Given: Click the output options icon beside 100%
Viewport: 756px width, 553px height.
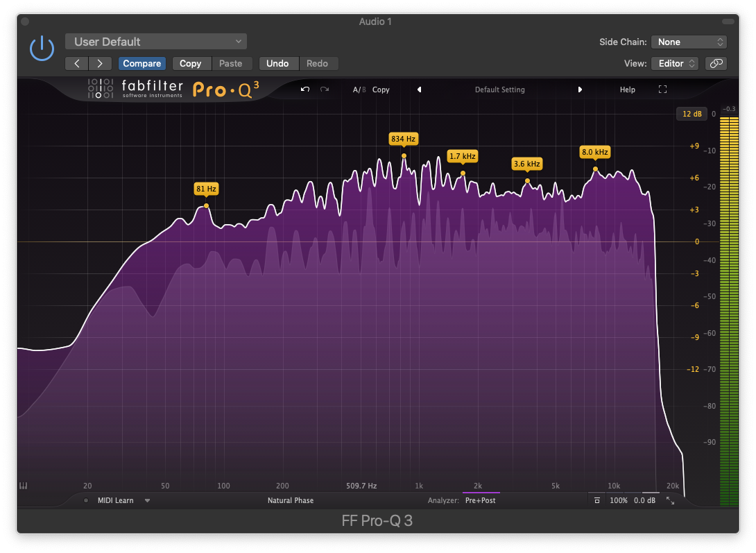Looking at the screenshot, I should coord(597,500).
